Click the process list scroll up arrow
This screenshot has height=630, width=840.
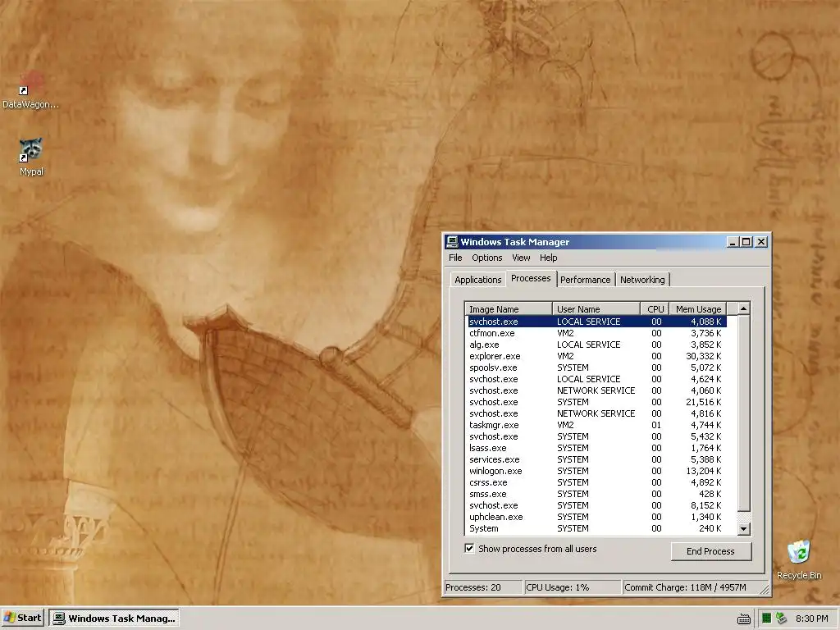coord(743,308)
